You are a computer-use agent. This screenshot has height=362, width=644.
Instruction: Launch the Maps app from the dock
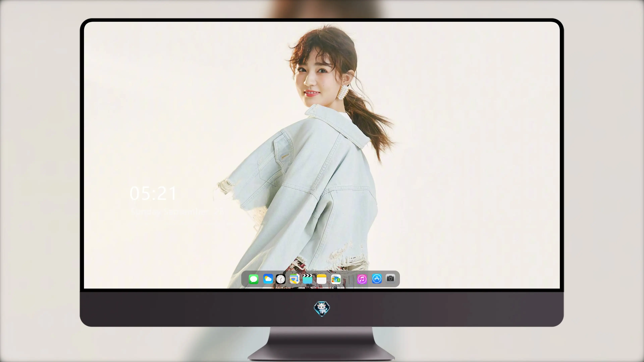(294, 279)
